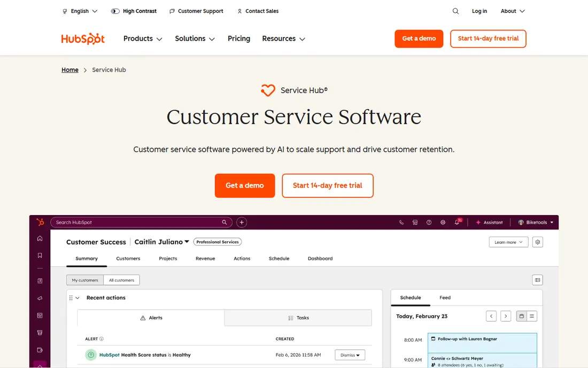Open the Dashboard tab

point(320,258)
